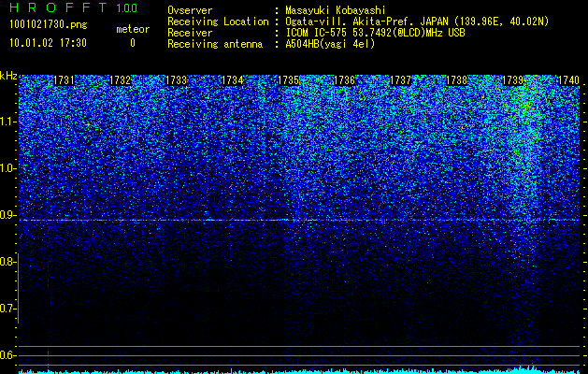Screen dimensions: 588x374
Task: Click the Receiving Location label
Action: pos(218,22)
